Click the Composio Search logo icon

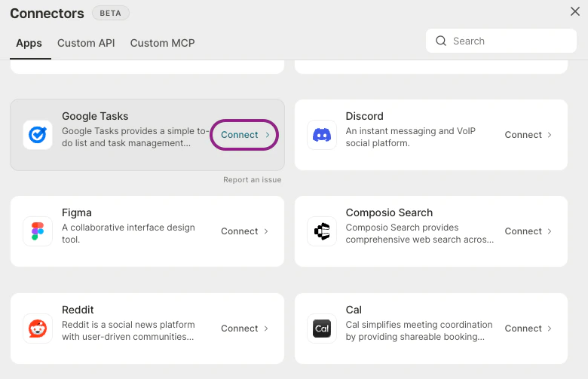322,231
